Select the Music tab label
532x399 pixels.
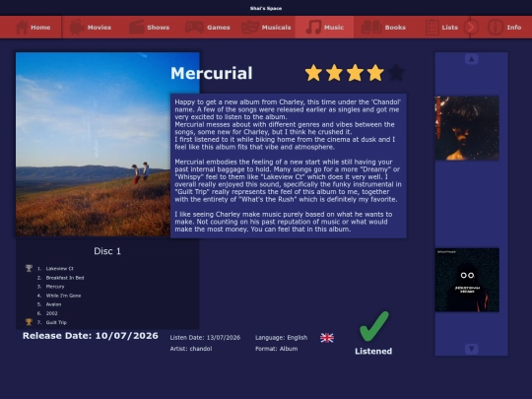tap(334, 28)
